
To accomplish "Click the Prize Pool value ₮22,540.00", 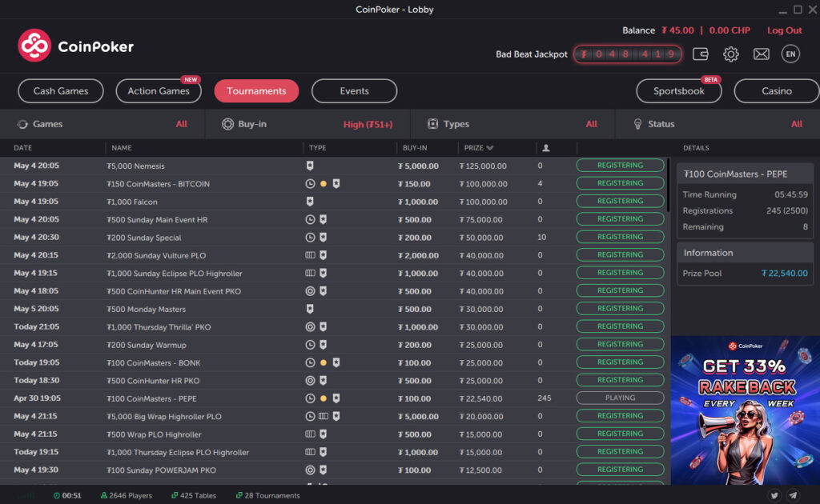I will click(784, 273).
